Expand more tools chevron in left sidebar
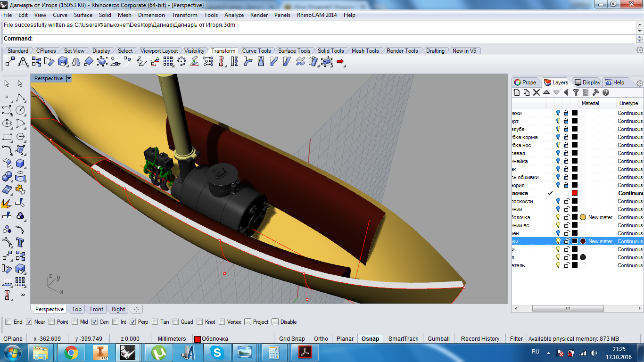The width and height of the screenshot is (644, 362). coord(23,295)
